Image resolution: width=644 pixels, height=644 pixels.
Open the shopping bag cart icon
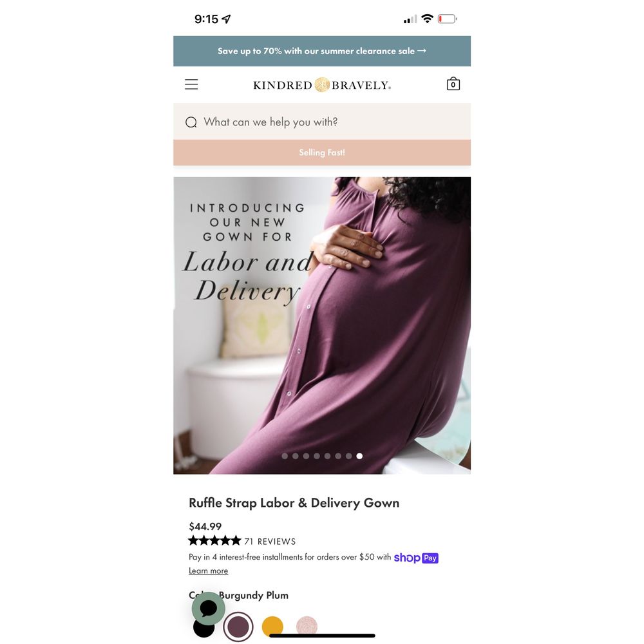pos(453,84)
